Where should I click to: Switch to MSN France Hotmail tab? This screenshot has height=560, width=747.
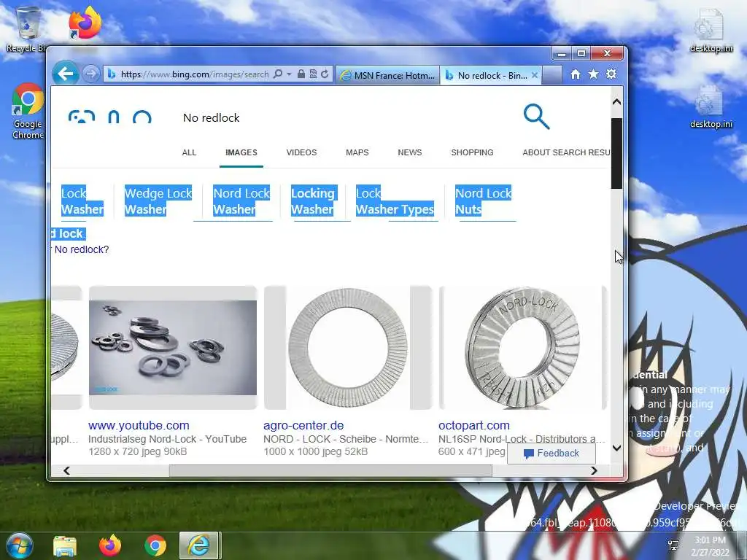tap(388, 75)
